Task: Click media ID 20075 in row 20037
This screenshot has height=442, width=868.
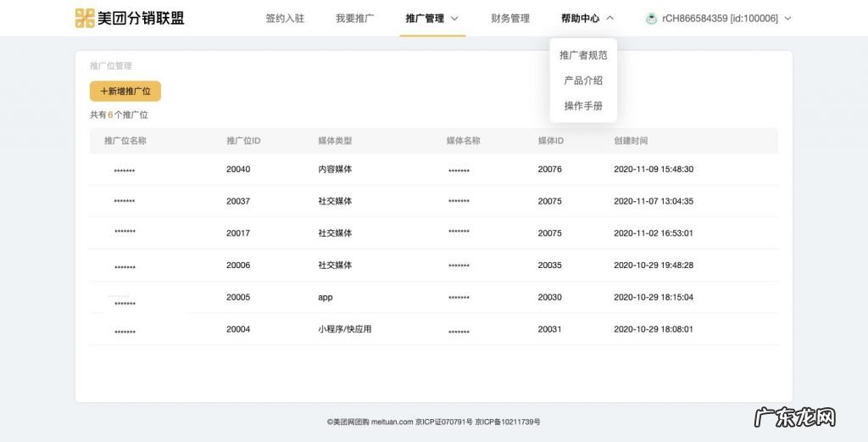Action: click(x=549, y=201)
